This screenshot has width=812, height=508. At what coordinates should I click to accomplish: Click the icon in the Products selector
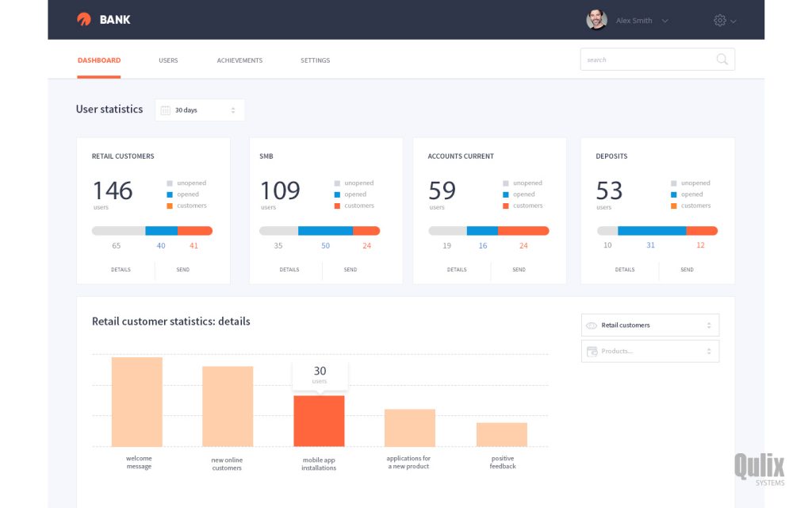coord(591,352)
